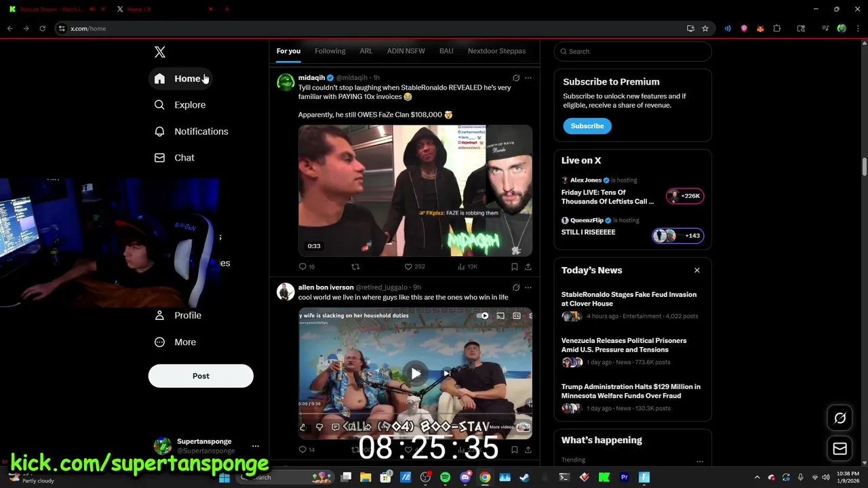Toggle captions CC on embedded video
Screen dimensions: 868x488
click(x=517, y=316)
